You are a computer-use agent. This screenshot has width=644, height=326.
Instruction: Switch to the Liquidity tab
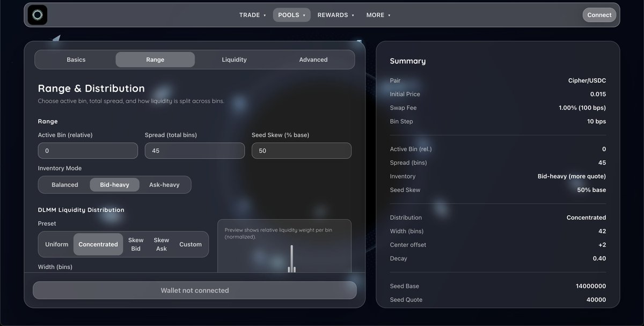[x=235, y=60]
